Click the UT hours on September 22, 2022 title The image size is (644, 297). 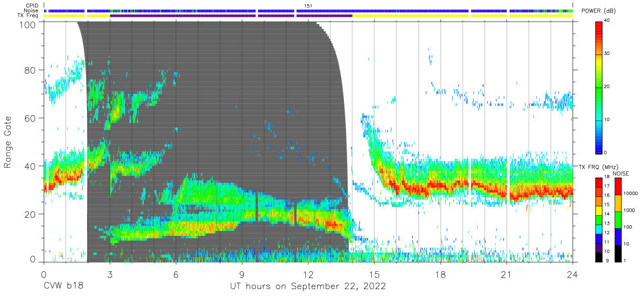308,287
